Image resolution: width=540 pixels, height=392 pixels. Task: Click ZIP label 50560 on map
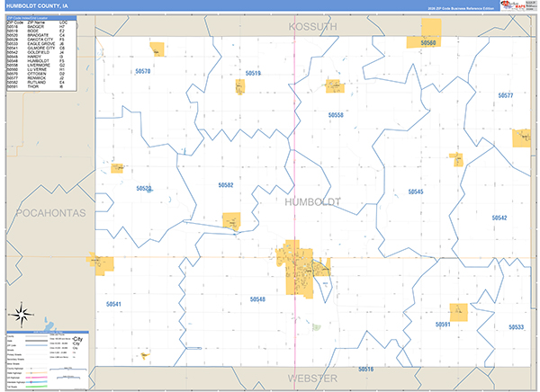coord(428,43)
